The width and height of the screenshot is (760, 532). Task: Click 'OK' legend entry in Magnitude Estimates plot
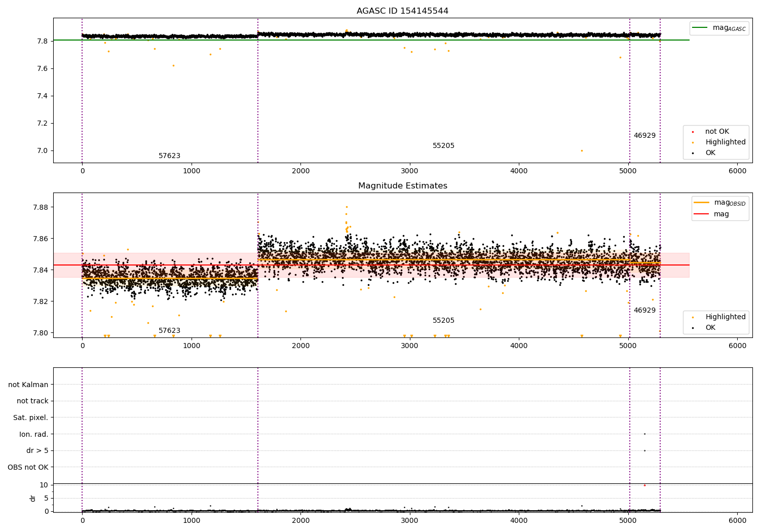point(710,328)
